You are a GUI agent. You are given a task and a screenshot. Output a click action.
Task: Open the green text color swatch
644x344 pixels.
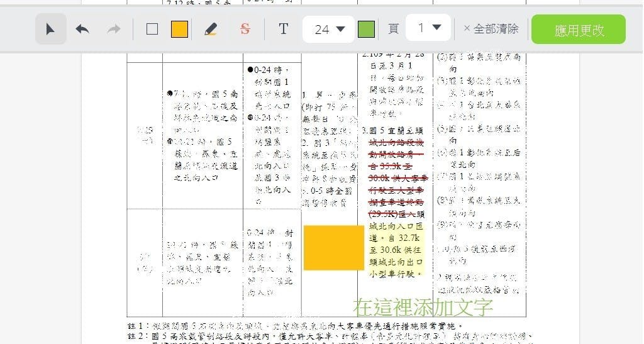pyautogui.click(x=367, y=29)
